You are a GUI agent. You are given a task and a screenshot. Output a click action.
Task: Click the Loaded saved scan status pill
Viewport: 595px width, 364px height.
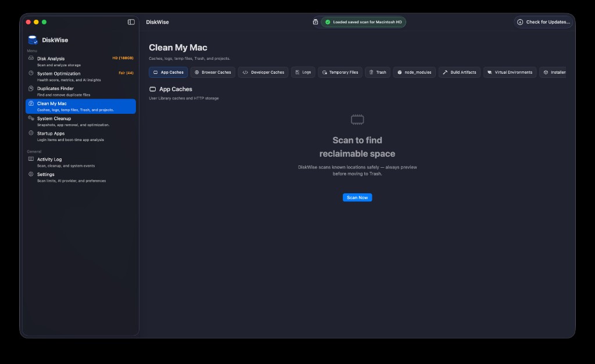(363, 22)
